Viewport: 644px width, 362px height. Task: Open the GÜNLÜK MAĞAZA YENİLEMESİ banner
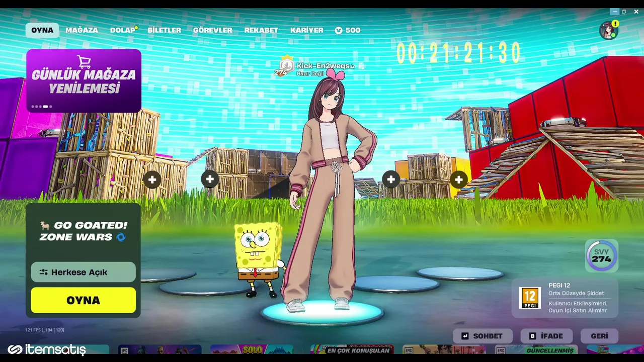coord(84,80)
